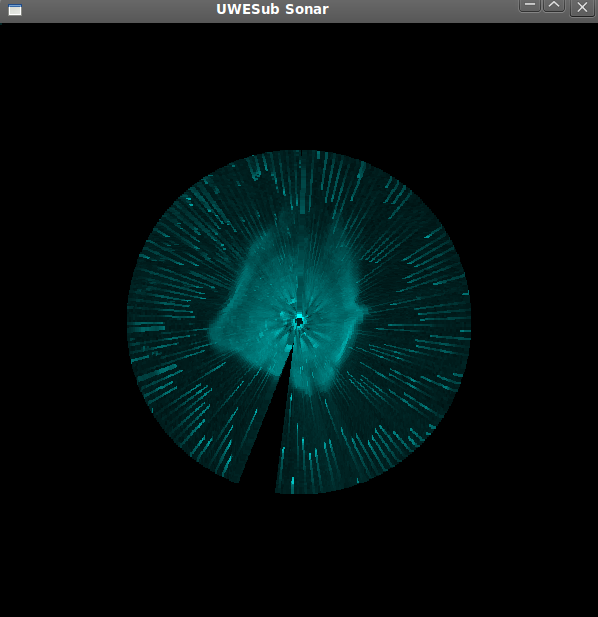Close the UWESub Sonar window
This screenshot has width=598, height=617.
pyautogui.click(x=582, y=7)
